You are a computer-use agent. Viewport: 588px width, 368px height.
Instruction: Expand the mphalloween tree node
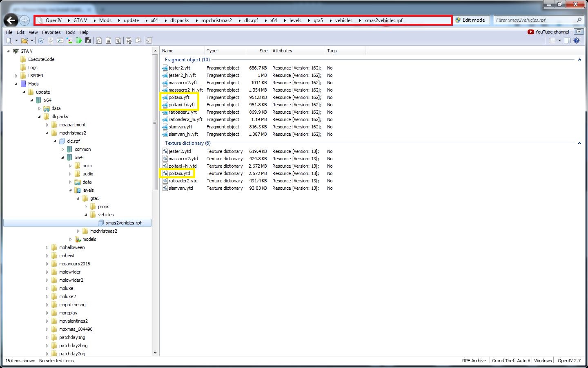(x=47, y=247)
